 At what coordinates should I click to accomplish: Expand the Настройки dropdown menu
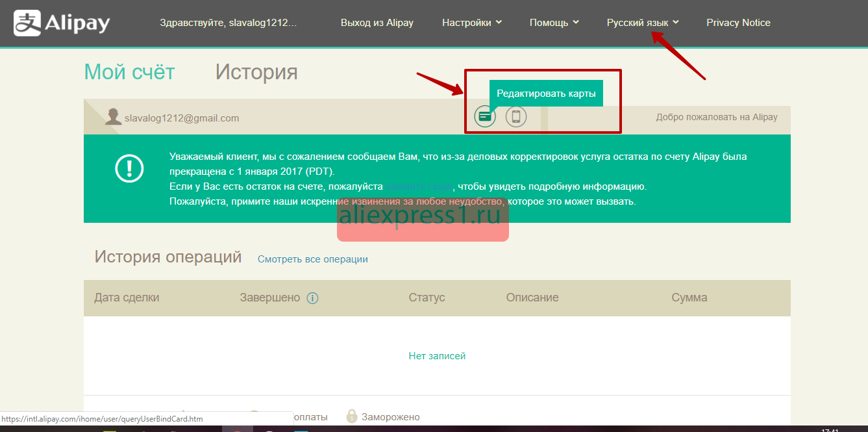coord(472,23)
